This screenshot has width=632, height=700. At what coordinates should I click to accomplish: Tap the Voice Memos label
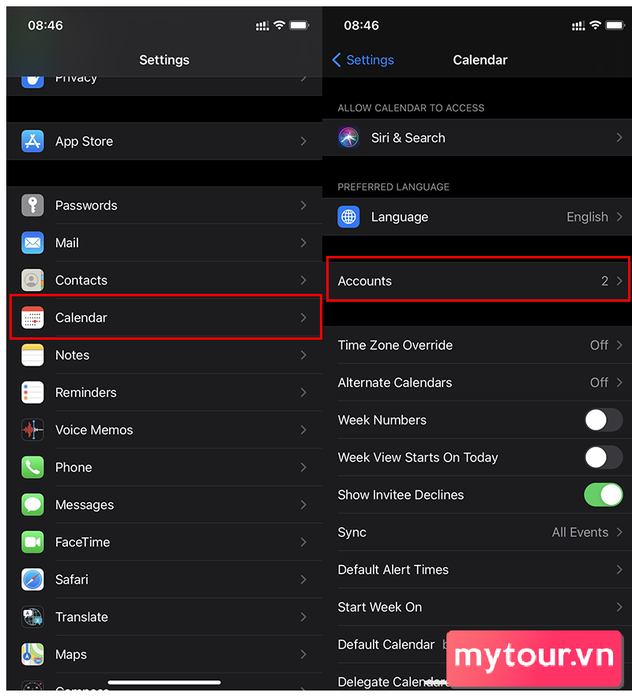pos(94,430)
